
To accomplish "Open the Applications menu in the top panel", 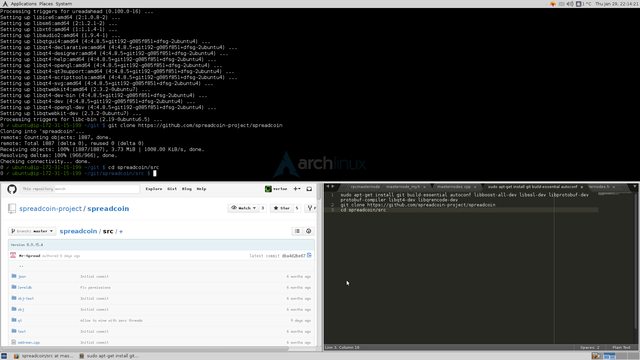I will click(x=23, y=4).
